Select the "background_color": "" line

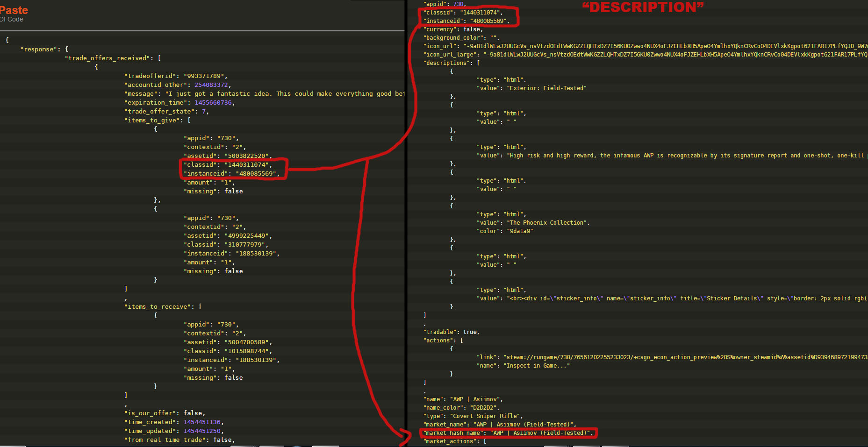click(461, 37)
